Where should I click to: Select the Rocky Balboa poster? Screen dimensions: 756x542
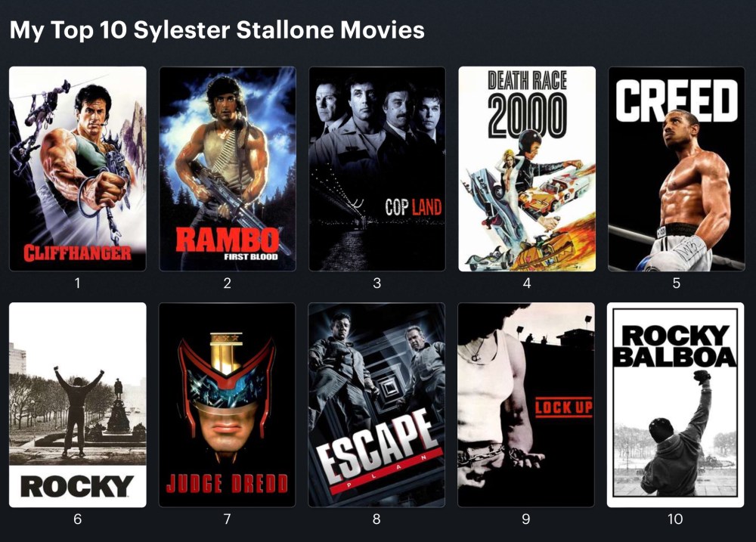coord(675,405)
